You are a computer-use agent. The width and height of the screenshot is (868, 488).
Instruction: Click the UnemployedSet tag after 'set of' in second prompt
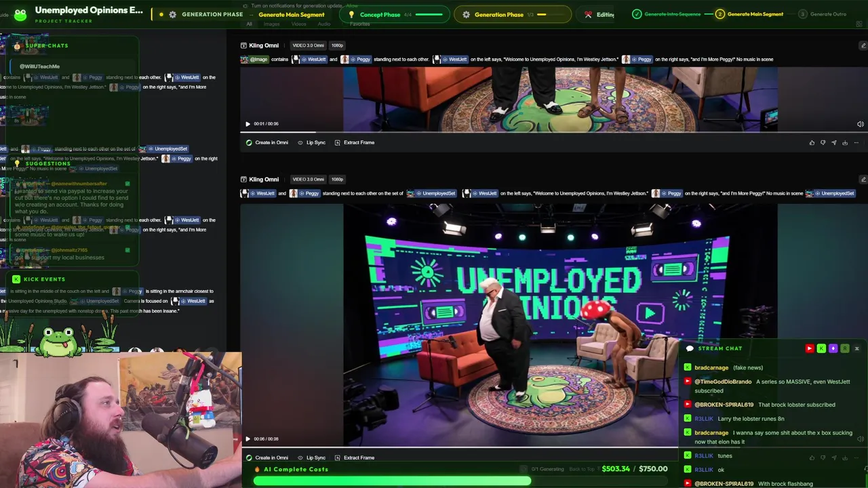[x=431, y=194]
